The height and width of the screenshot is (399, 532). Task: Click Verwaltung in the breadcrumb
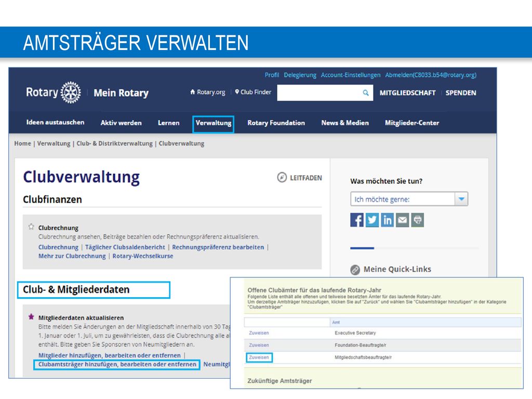click(x=54, y=143)
